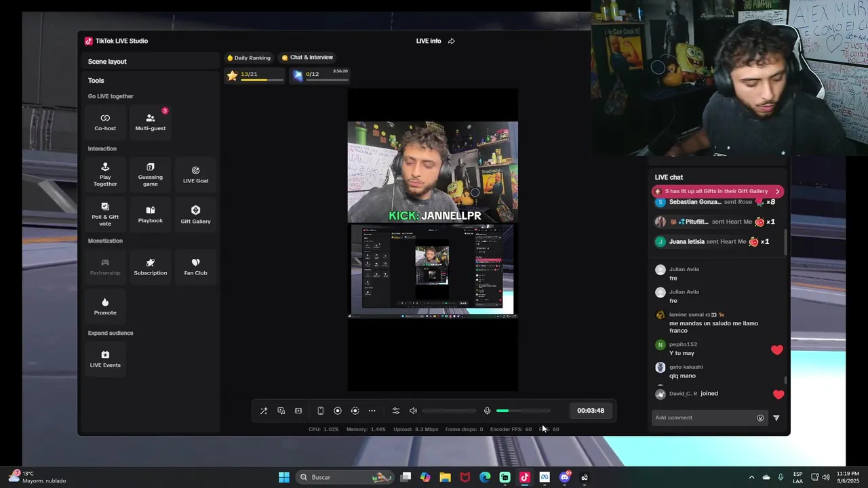Open the Co-host tool
This screenshot has height=488, width=868.
coord(105,122)
